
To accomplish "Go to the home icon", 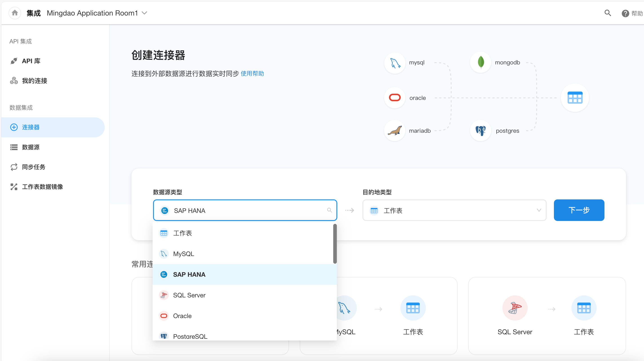I will click(x=15, y=13).
